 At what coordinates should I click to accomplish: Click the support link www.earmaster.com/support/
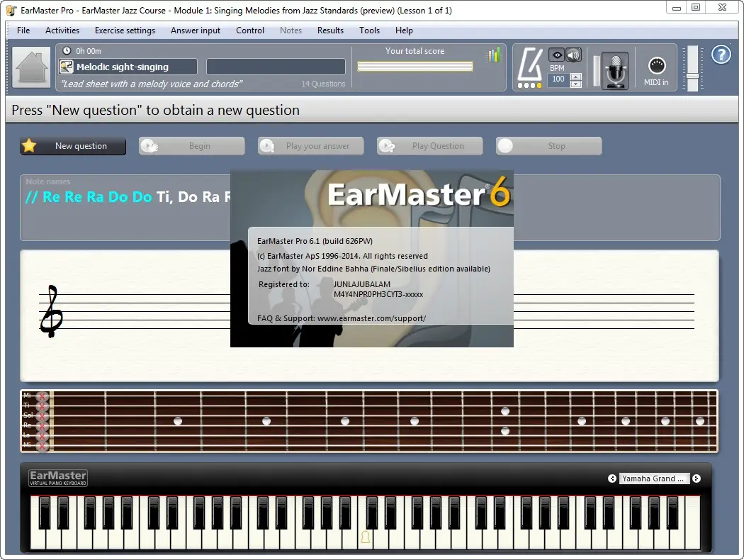[371, 318]
